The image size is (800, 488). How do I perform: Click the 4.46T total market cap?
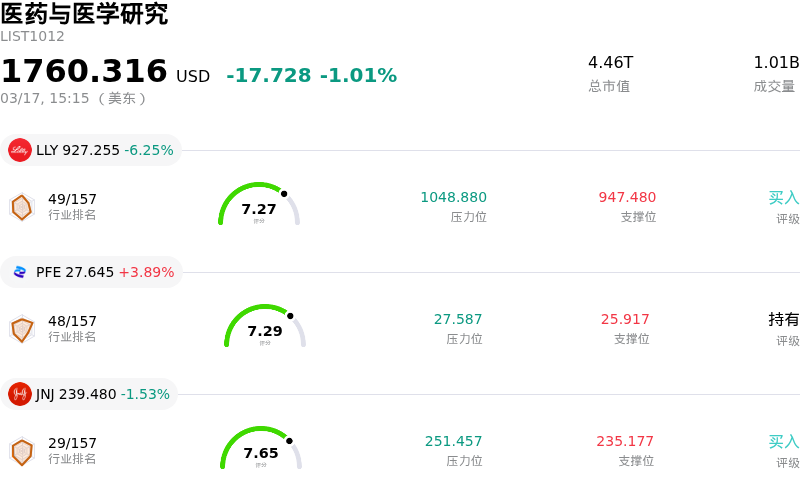point(610,63)
